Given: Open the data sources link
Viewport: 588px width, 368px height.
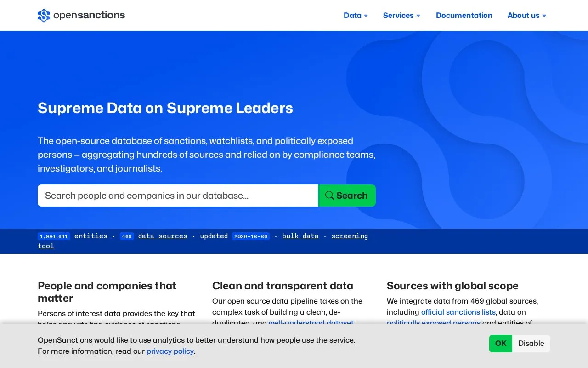Looking at the screenshot, I should coord(163,236).
